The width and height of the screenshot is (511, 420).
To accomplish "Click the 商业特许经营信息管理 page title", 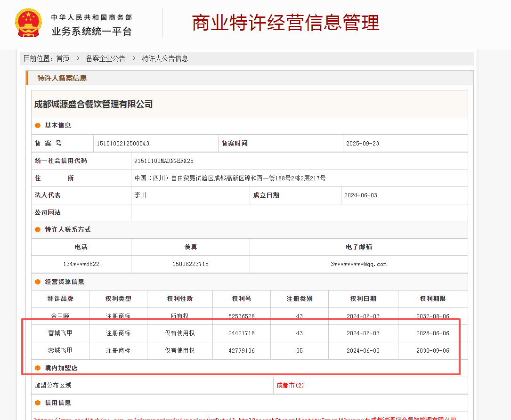I will tap(285, 23).
